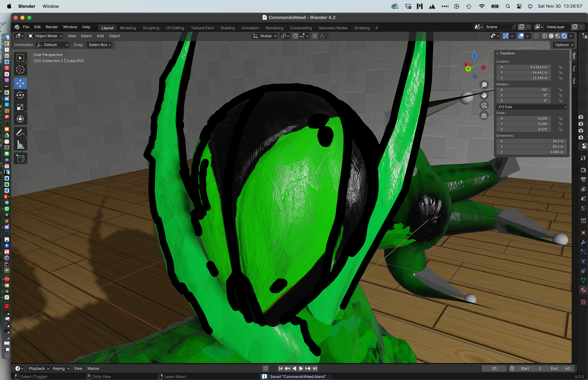The width and height of the screenshot is (588, 380).
Task: Select the Measure tool
Action: coord(20,145)
